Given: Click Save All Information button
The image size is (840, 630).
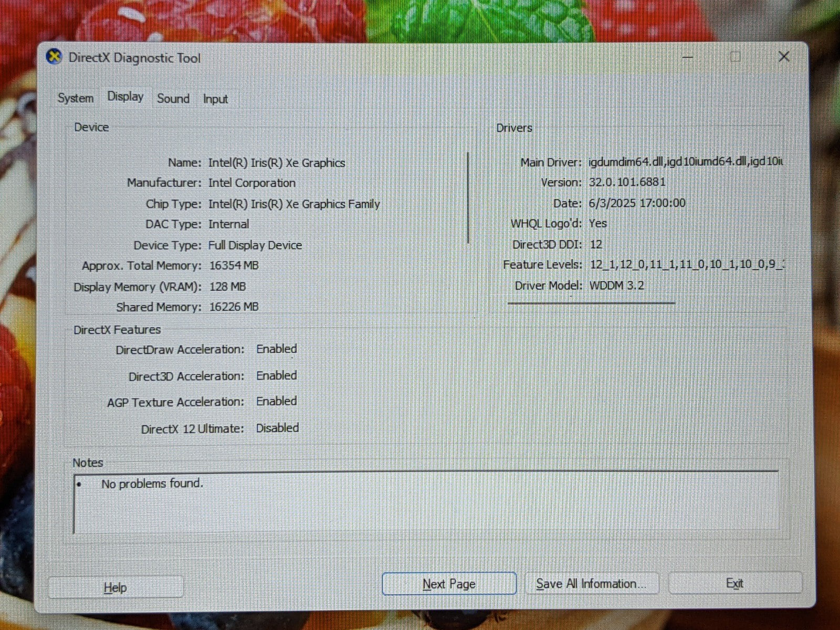Looking at the screenshot, I should point(591,584).
